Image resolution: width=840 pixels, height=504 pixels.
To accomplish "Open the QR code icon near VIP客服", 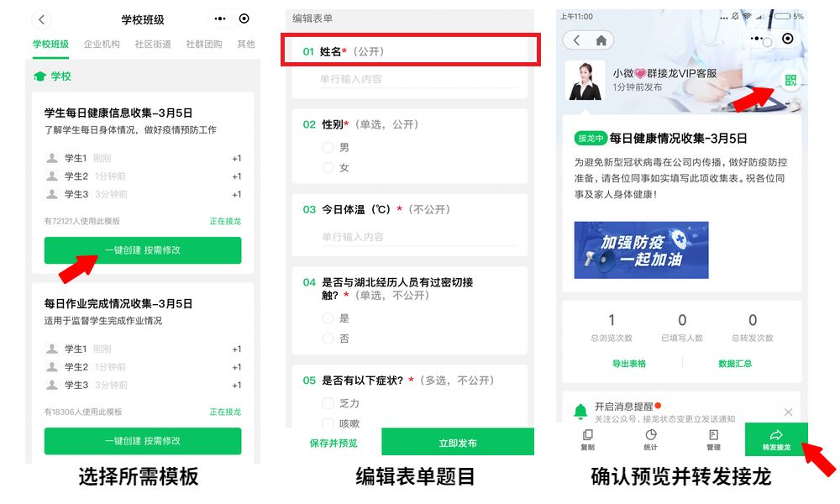I will pos(790,81).
